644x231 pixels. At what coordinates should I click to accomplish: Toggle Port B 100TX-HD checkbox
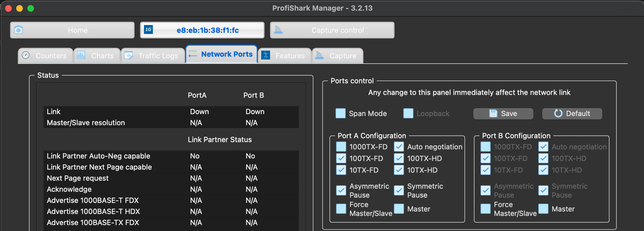click(544, 158)
